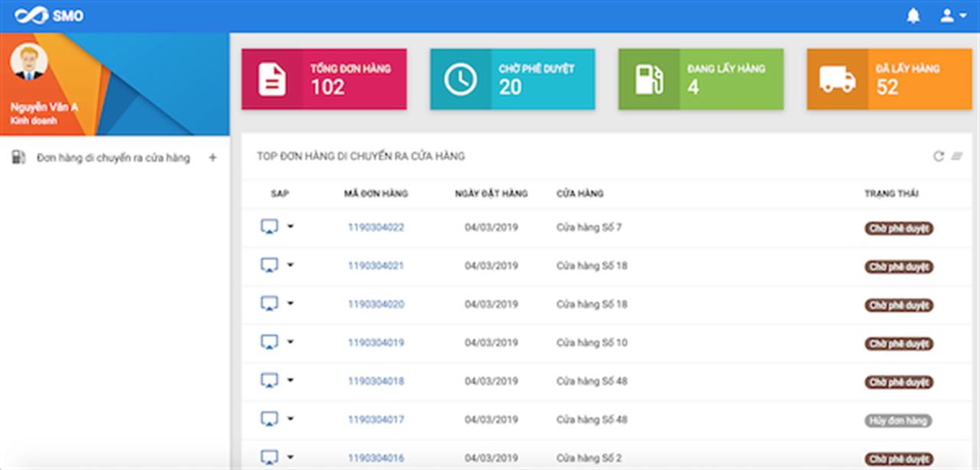Click Nguyễn Văn A avatar picture

click(x=30, y=63)
